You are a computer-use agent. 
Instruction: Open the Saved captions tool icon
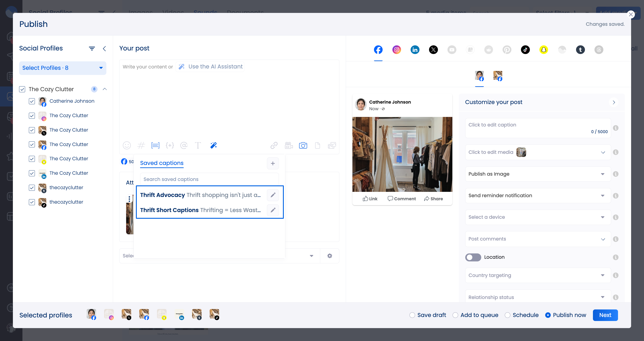coord(155,145)
